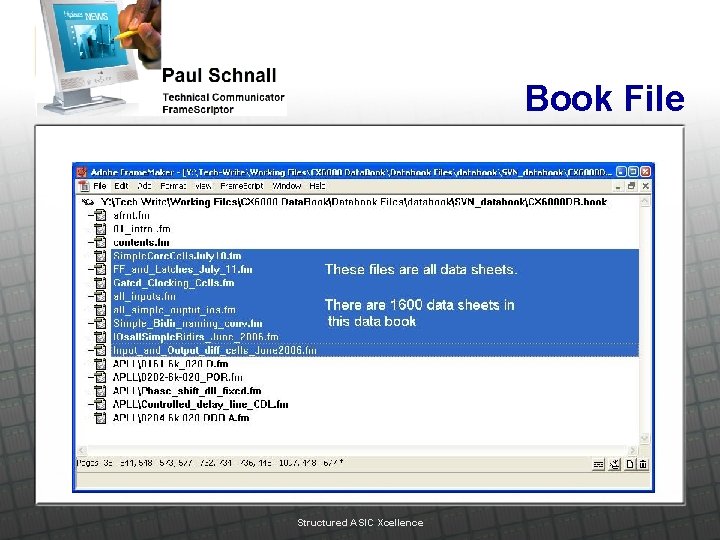Click the file icon beside APLL\0202-6k-020_POR.fm
The height and width of the screenshot is (540, 720).
(100, 377)
